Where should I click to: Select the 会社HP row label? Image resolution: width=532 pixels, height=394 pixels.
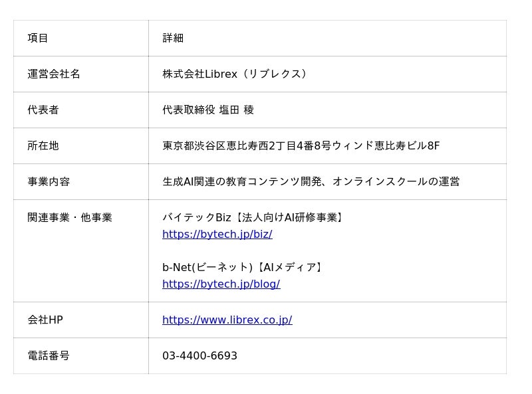(x=45, y=320)
